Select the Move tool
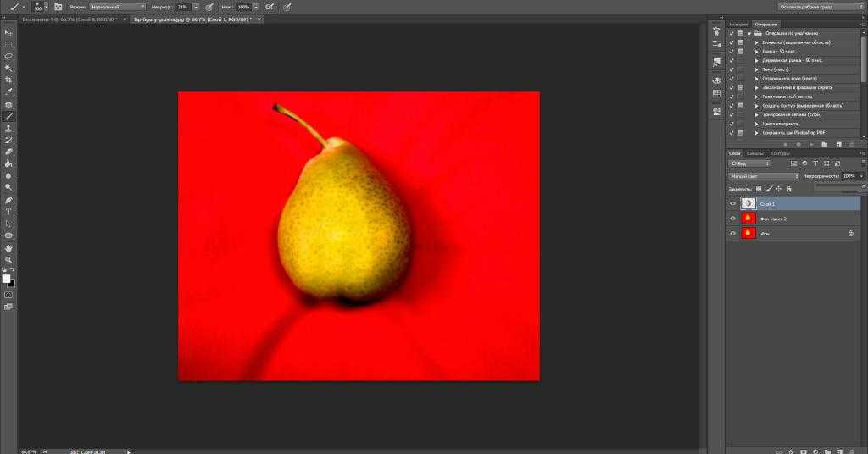 click(x=8, y=32)
